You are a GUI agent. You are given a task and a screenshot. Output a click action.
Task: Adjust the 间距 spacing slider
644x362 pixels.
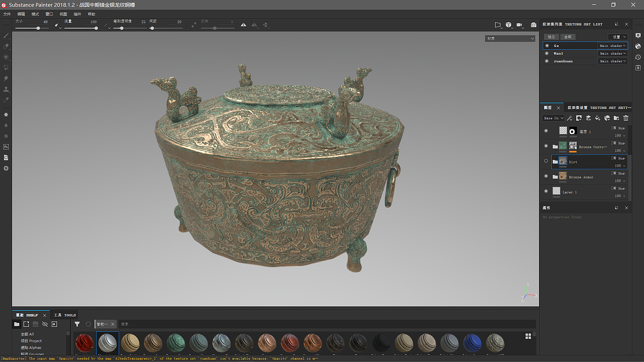[166, 28]
